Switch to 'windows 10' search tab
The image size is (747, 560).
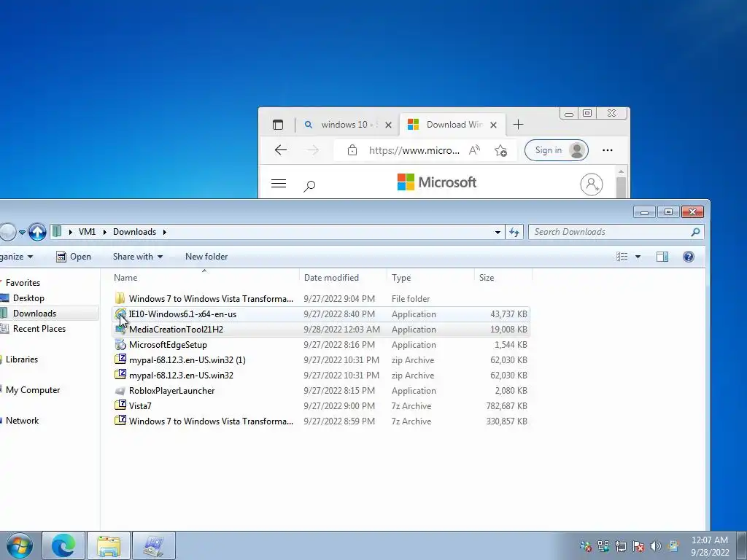coord(349,125)
